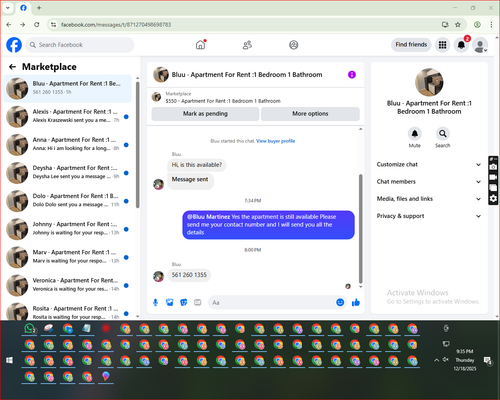This screenshot has width=500, height=400.
Task: Open the Facebook menu grid icon
Action: [442, 45]
